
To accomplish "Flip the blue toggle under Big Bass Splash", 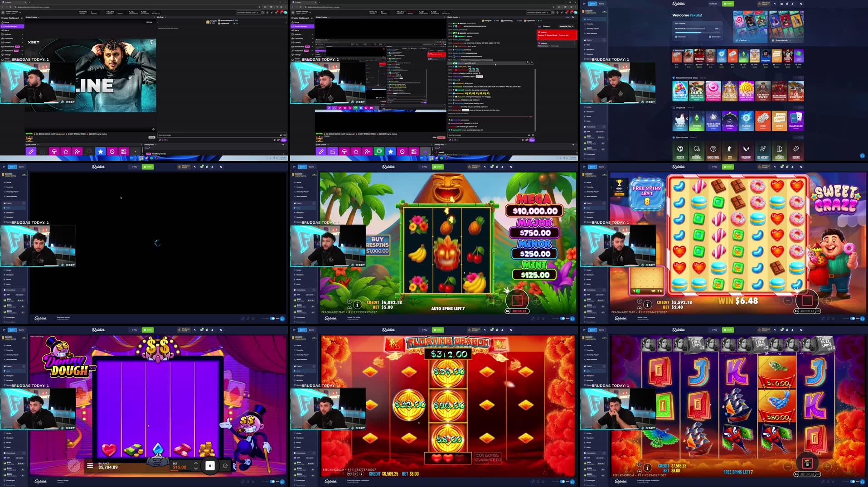I will pos(272,318).
